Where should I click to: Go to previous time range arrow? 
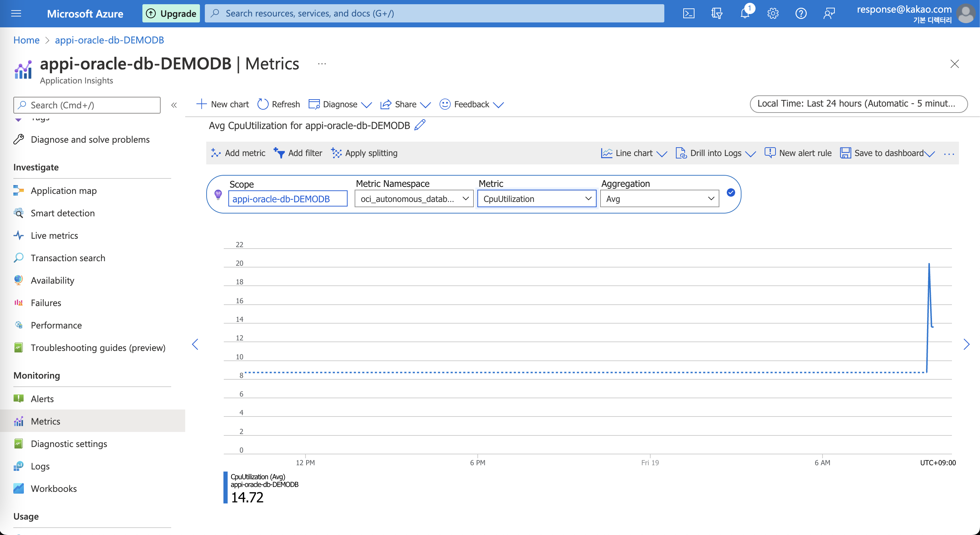coord(195,344)
